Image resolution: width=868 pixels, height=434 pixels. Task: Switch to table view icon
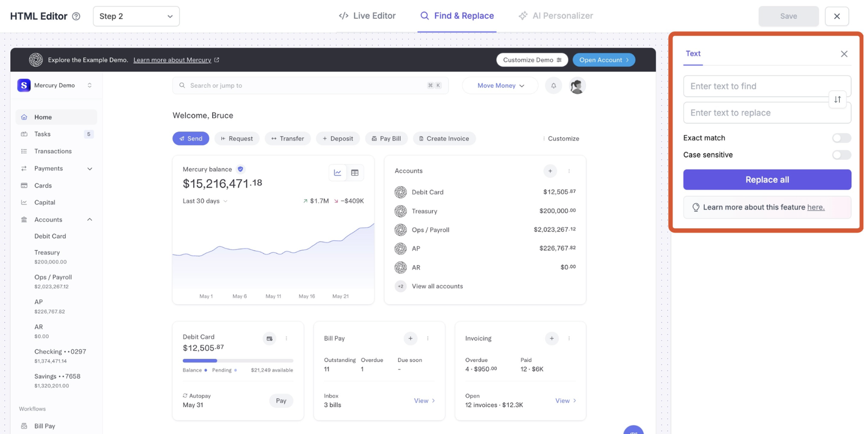click(x=355, y=173)
